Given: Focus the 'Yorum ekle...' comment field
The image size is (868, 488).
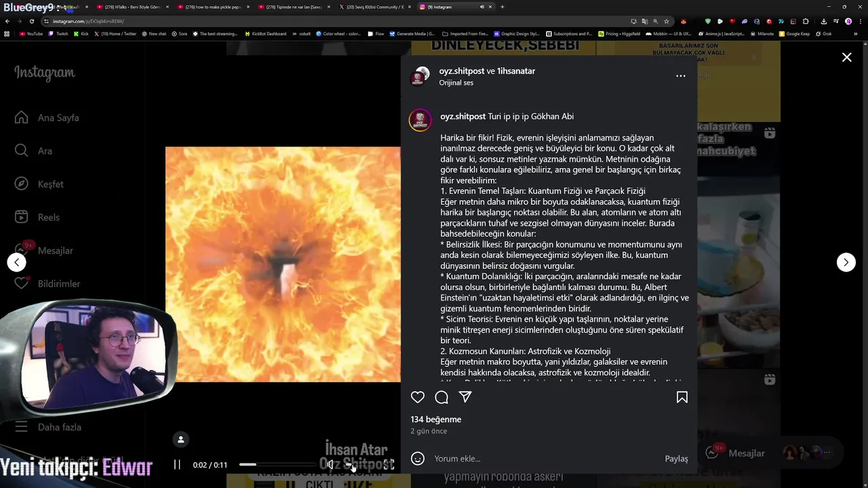Looking at the screenshot, I should pos(546,459).
